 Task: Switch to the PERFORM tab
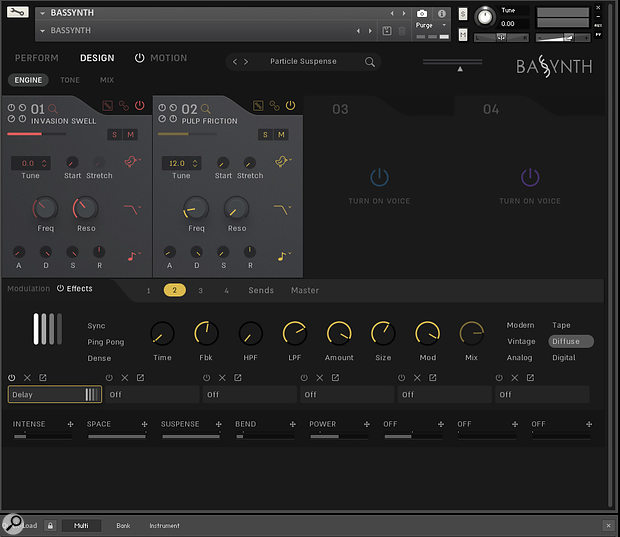[x=36, y=58]
